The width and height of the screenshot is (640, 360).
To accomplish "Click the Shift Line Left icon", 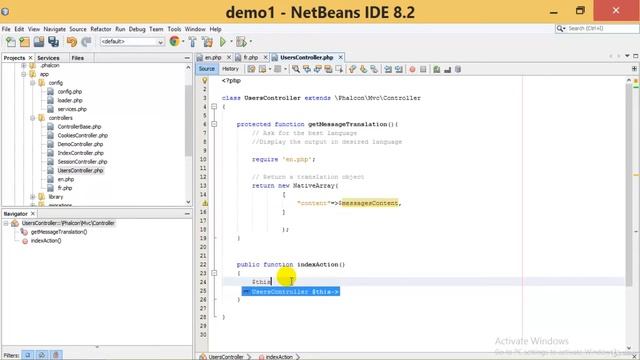I will click(388, 69).
